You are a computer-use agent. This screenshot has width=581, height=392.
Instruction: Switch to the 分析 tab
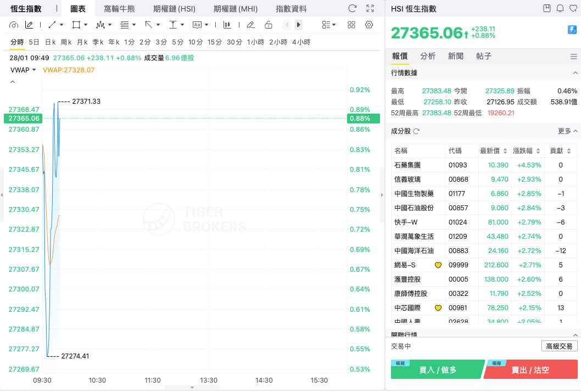[x=428, y=56]
